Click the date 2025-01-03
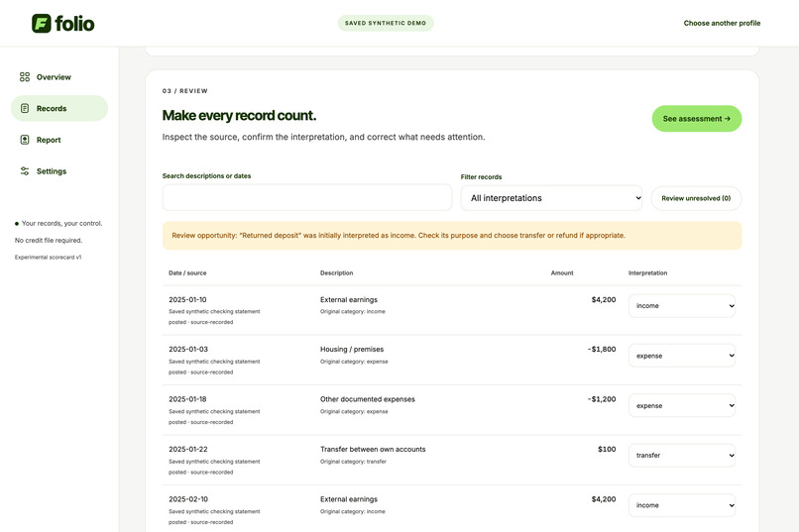Screen dimensions: 799x532 click(188, 350)
